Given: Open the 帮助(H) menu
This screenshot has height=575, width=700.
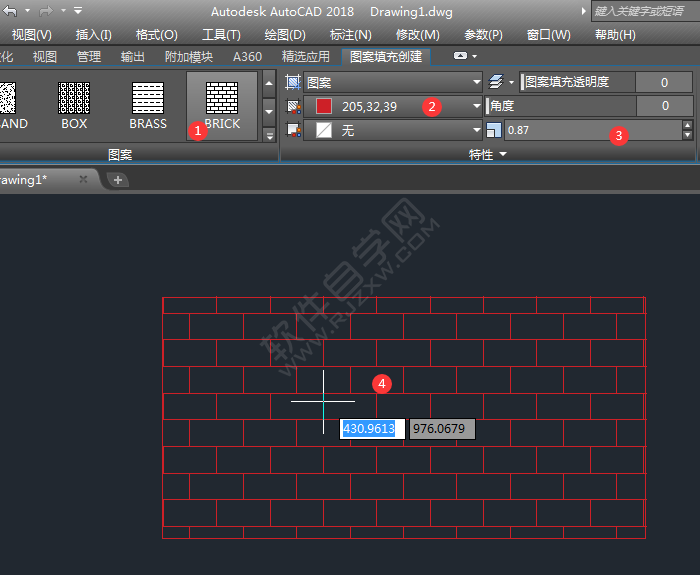Looking at the screenshot, I should [615, 35].
